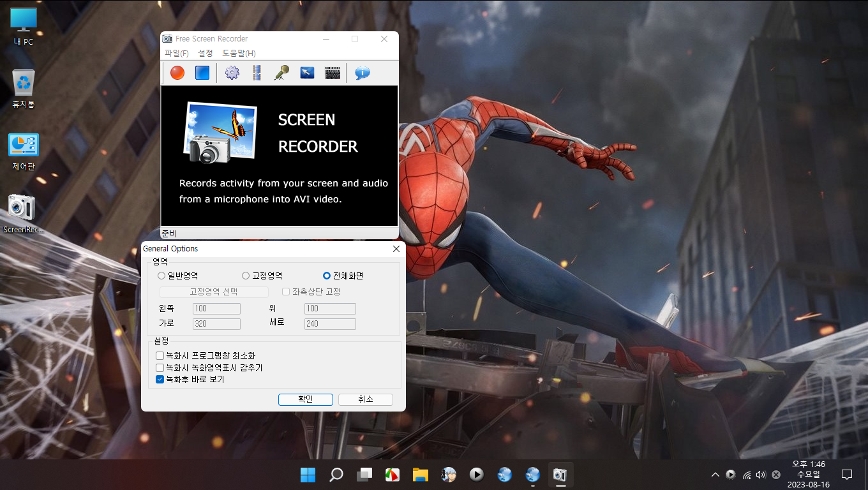The height and width of the screenshot is (490, 868).
Task: Click the Screen Recorder camera taskbar icon
Action: (x=560, y=475)
